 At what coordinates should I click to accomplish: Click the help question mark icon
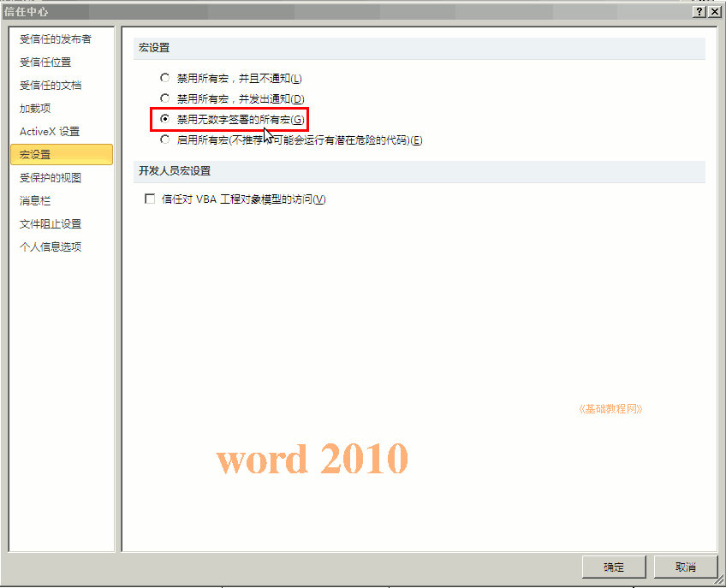(699, 12)
